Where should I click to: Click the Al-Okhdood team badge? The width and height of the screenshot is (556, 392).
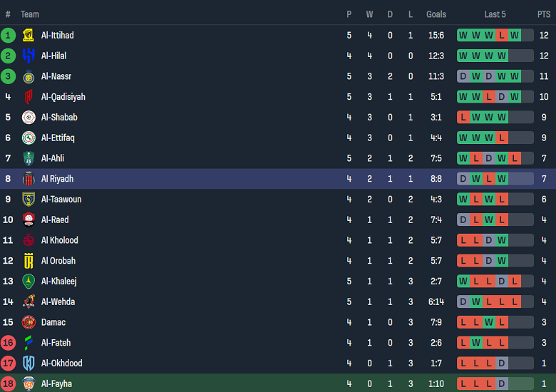coord(29,363)
